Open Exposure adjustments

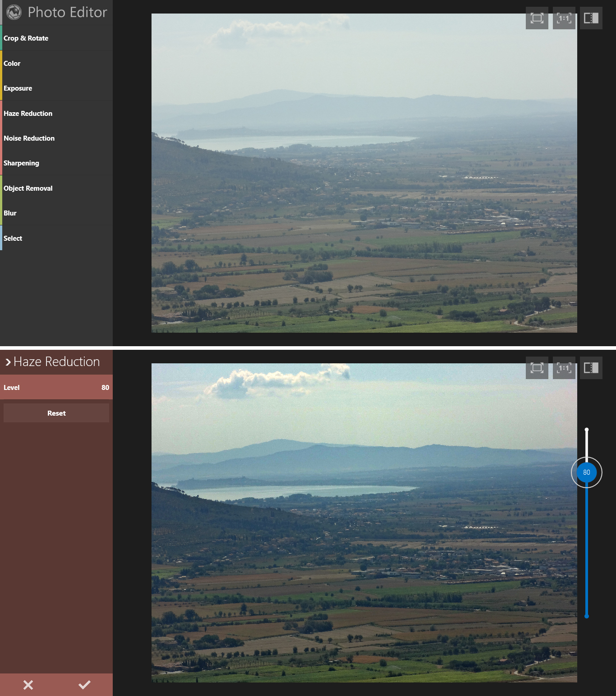pyautogui.click(x=56, y=88)
